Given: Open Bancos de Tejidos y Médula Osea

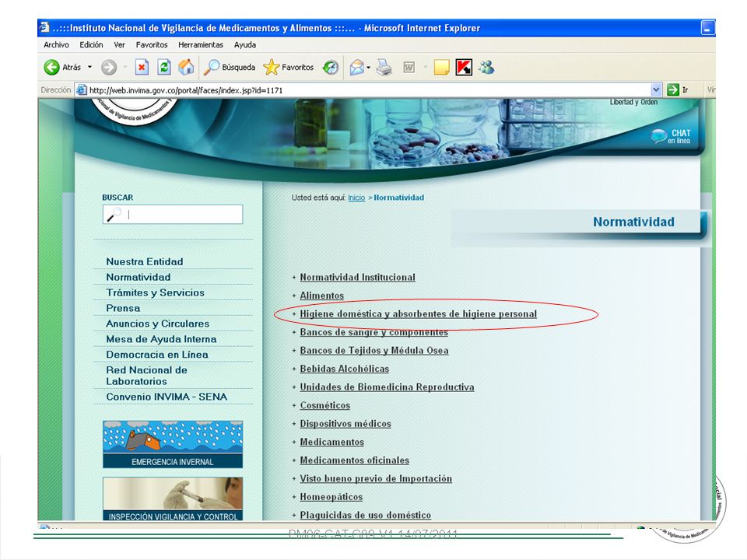Looking at the screenshot, I should (x=374, y=351).
